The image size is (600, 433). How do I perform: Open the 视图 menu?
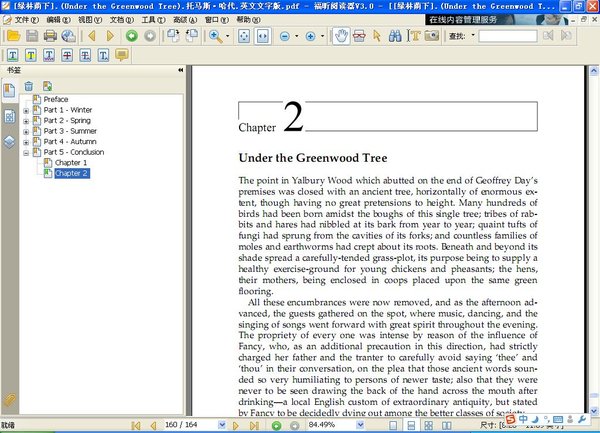[90, 20]
